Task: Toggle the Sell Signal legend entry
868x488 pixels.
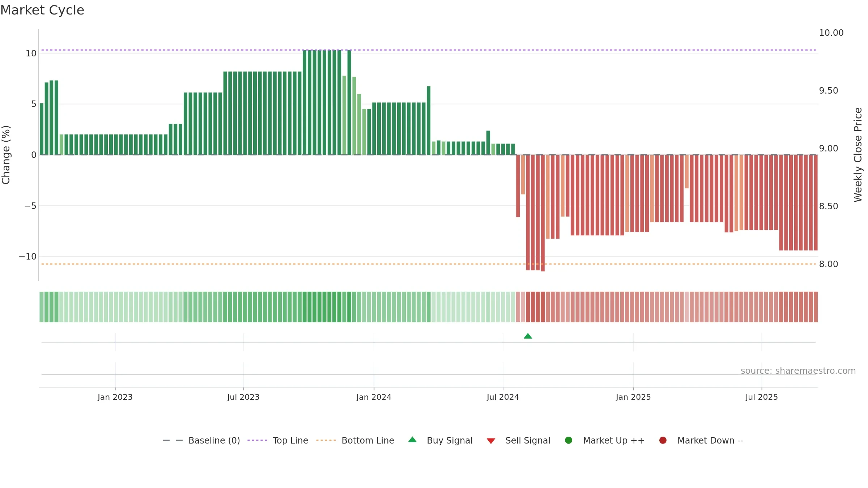Action: [x=518, y=440]
